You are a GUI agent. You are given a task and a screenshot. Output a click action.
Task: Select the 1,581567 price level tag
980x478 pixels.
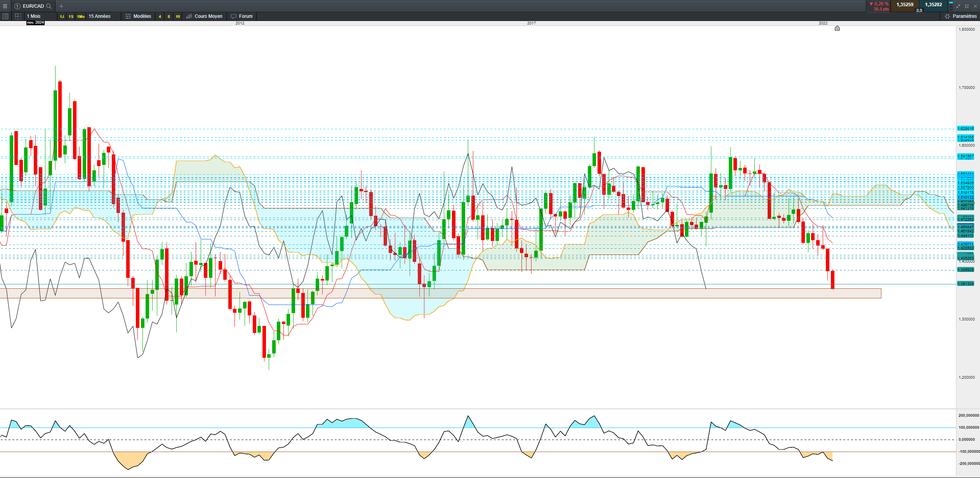coord(966,157)
